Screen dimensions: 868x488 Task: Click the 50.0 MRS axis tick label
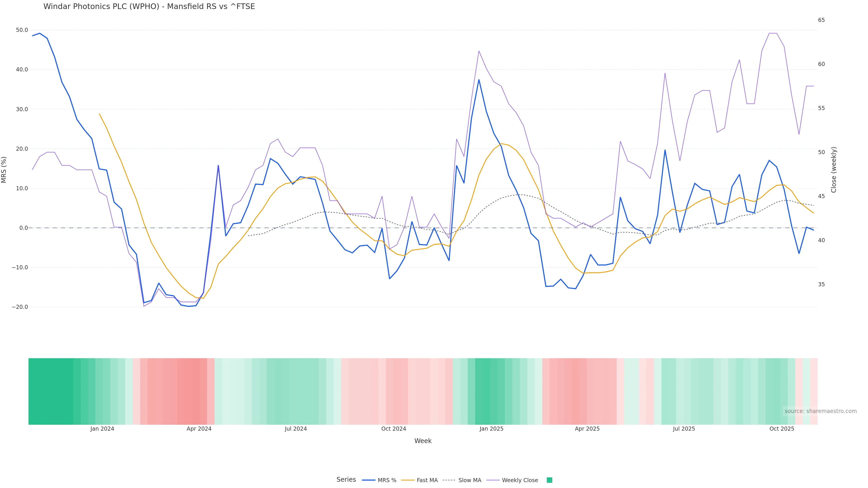(22, 30)
